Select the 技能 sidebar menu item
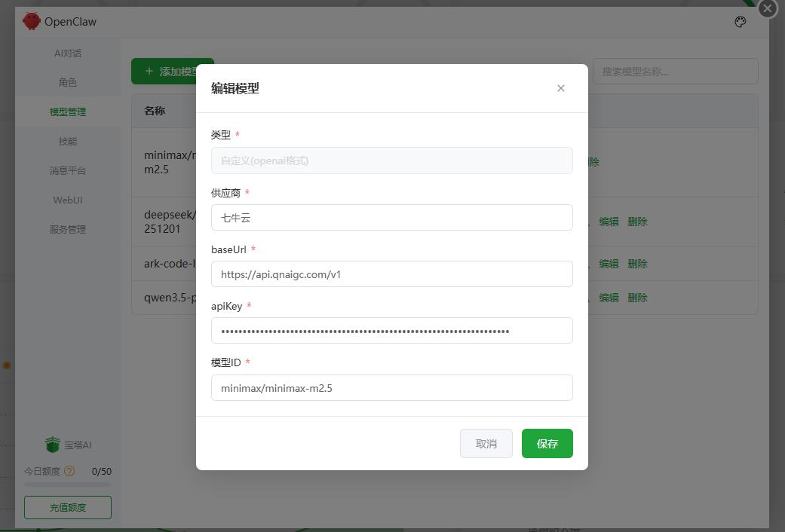Screen dimensions: 785x532 pyautogui.click(x=68, y=141)
